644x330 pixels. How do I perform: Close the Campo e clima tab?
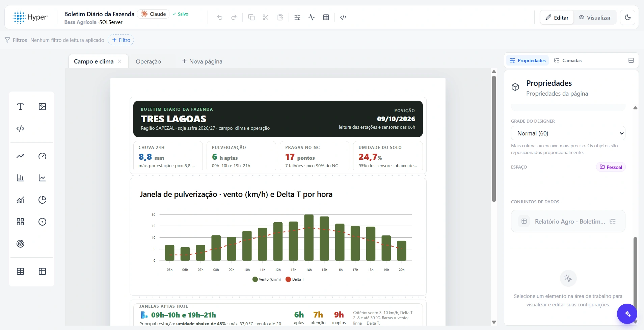119,61
